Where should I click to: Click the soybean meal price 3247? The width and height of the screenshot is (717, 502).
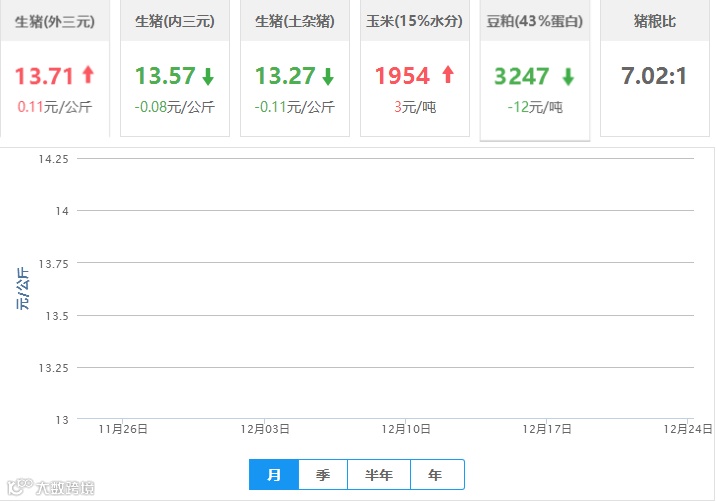[x=522, y=76]
